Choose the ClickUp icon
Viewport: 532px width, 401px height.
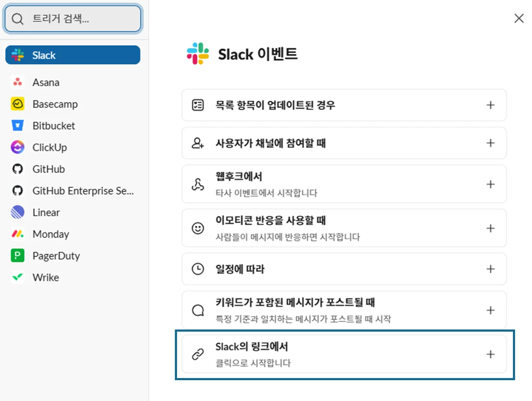pos(17,147)
